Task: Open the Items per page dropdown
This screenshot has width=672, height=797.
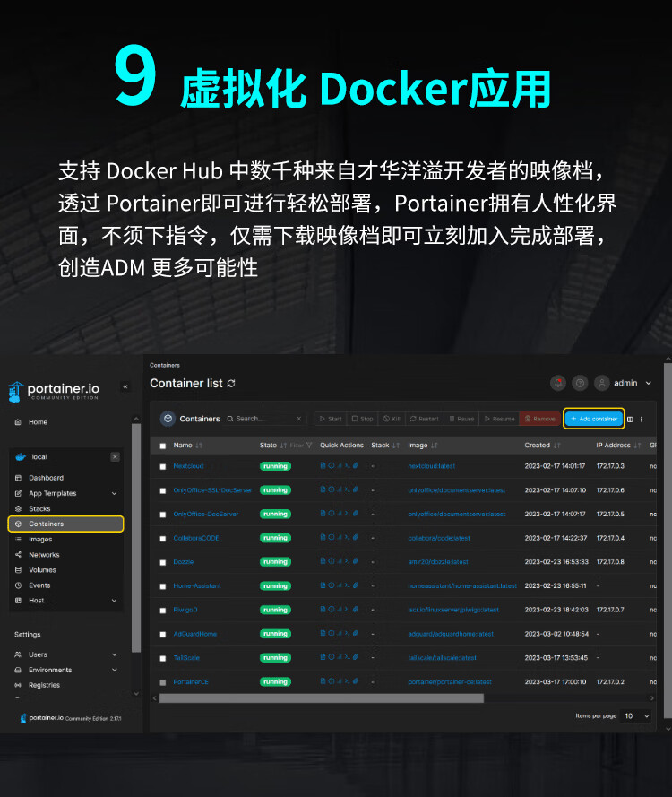Action: (x=636, y=716)
